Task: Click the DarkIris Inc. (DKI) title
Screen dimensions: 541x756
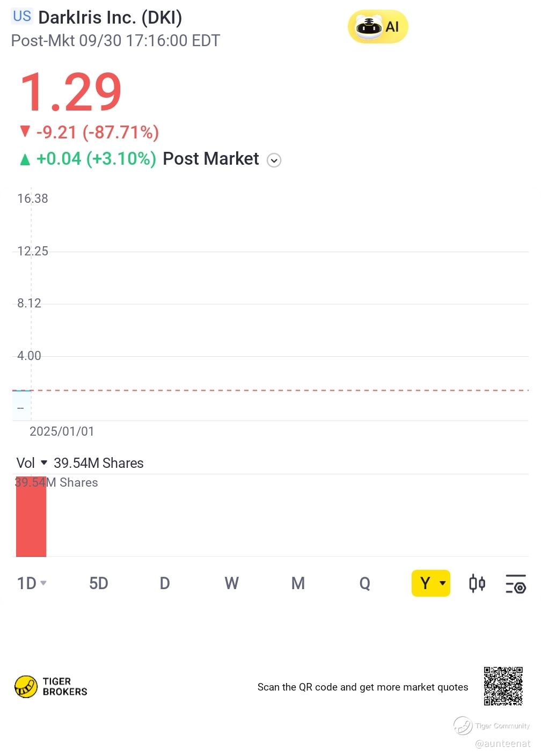Action: (110, 17)
